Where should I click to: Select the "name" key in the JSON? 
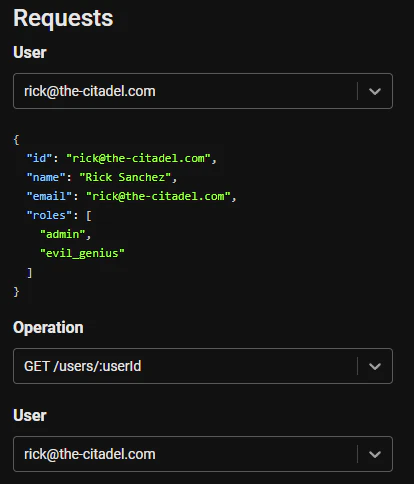46,177
